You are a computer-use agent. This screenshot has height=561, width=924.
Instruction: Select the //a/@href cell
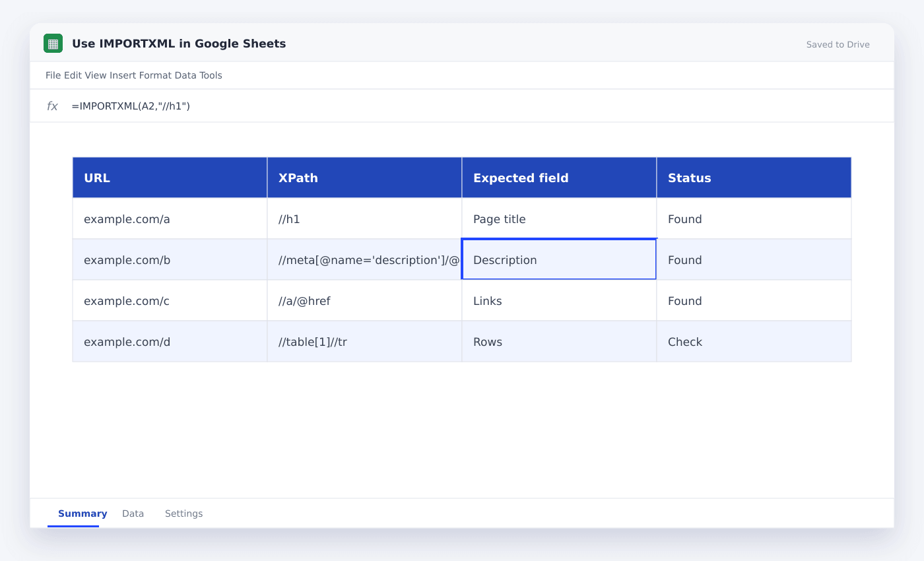click(364, 300)
